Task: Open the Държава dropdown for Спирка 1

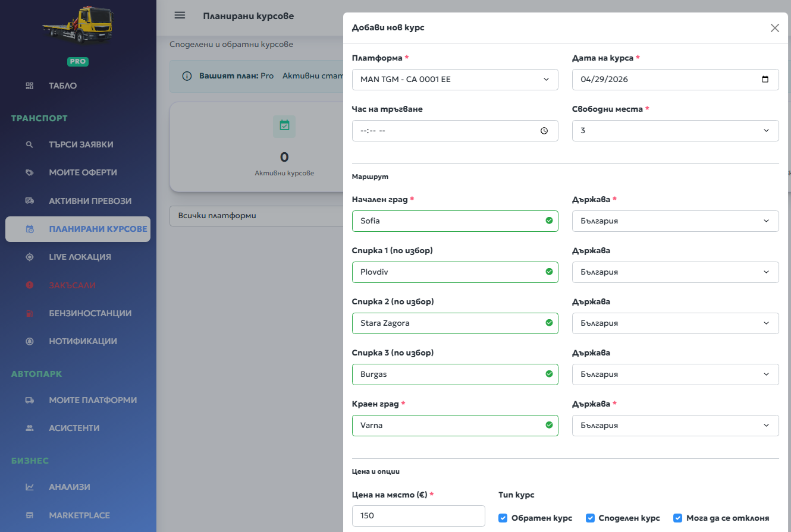Action: click(676, 272)
